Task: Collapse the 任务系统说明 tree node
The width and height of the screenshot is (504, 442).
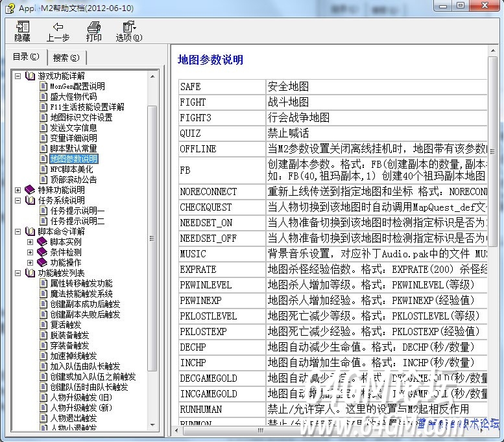Action: pos(18,200)
